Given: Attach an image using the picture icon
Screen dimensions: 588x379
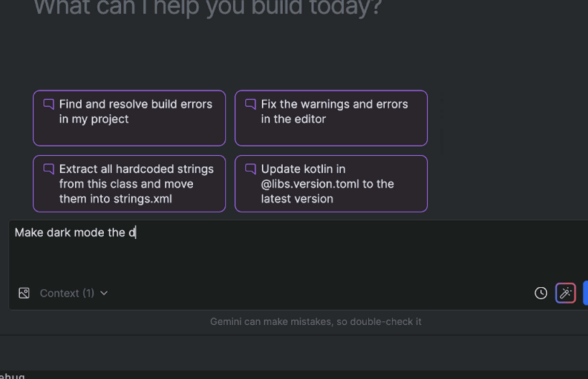Looking at the screenshot, I should pyautogui.click(x=24, y=293).
